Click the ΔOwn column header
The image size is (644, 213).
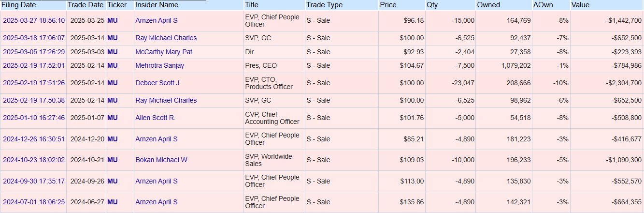pyautogui.click(x=543, y=5)
